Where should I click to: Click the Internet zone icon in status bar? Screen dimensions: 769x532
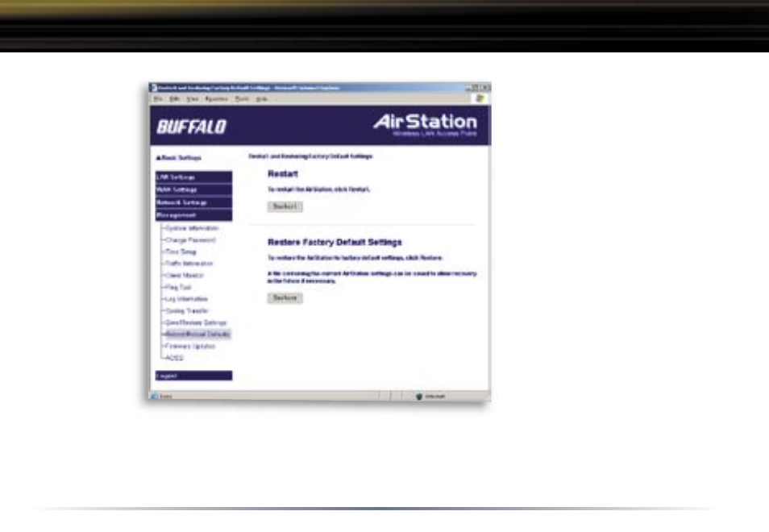point(419,397)
